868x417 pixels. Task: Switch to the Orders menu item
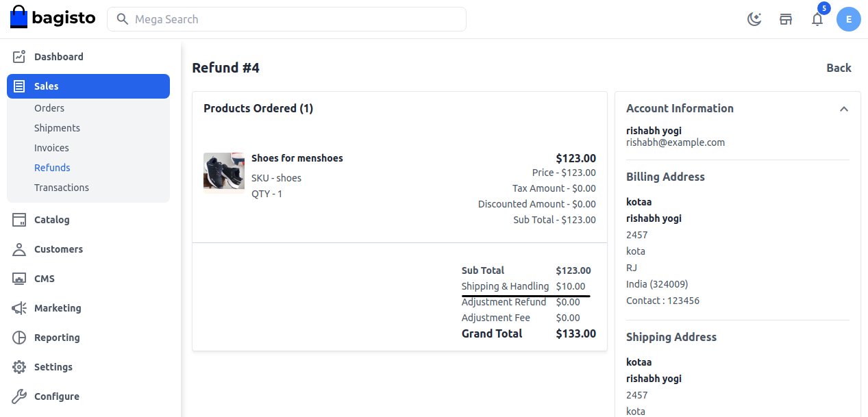[49, 108]
